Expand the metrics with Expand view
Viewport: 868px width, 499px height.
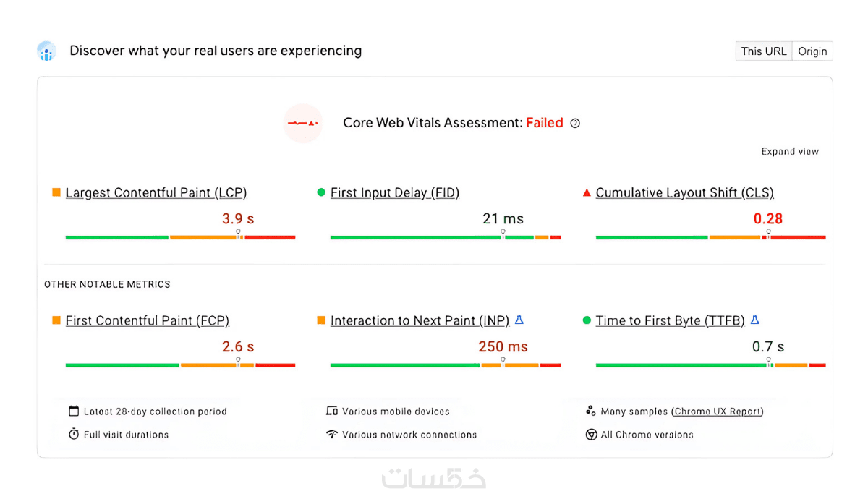click(790, 152)
